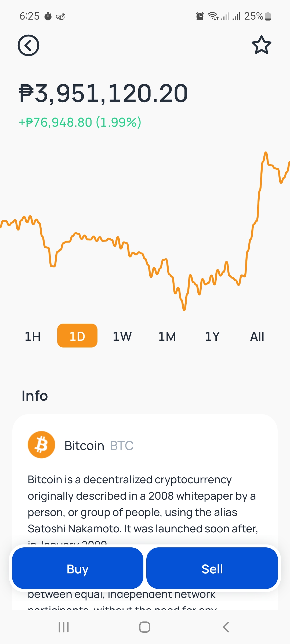This screenshot has height=644, width=290.
Task: Open Android recent apps button
Action: [x=64, y=627]
